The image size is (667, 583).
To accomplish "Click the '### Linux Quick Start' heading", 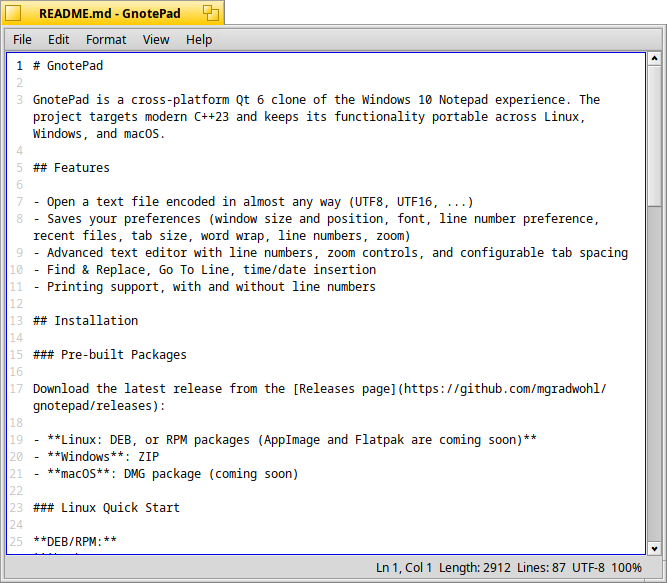I will click(106, 508).
